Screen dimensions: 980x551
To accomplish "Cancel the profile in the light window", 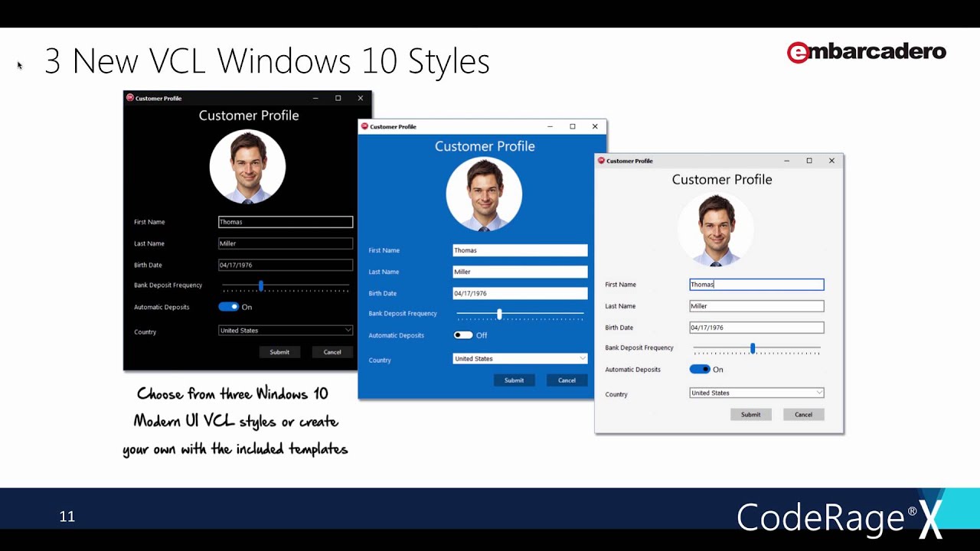I will point(803,415).
